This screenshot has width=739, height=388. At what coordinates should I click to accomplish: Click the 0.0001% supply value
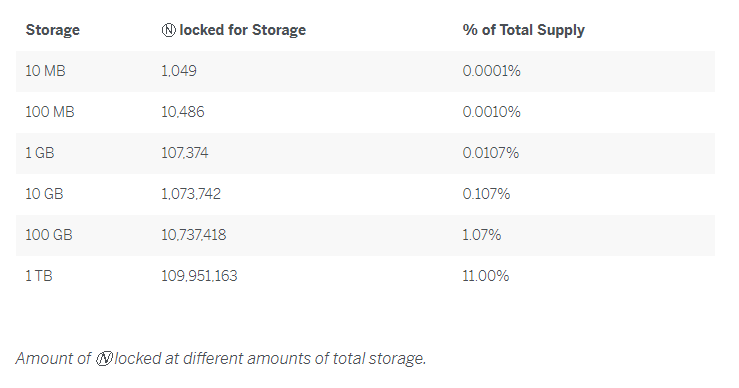[491, 71]
